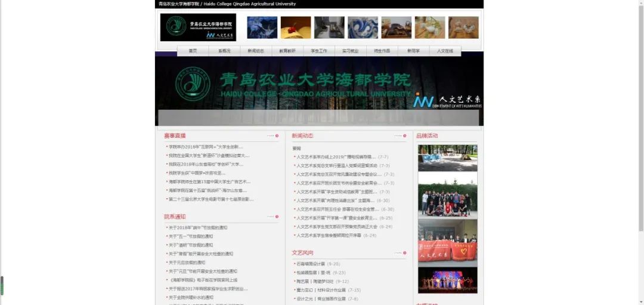The height and width of the screenshot is (305, 644).
Task: Open the stage performance photo thumbnail
Action: pyautogui.click(x=447, y=279)
